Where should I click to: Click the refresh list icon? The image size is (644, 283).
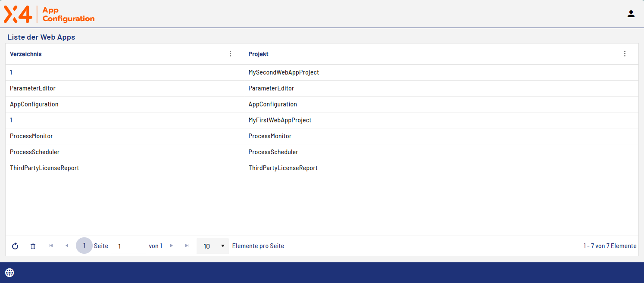[15, 246]
